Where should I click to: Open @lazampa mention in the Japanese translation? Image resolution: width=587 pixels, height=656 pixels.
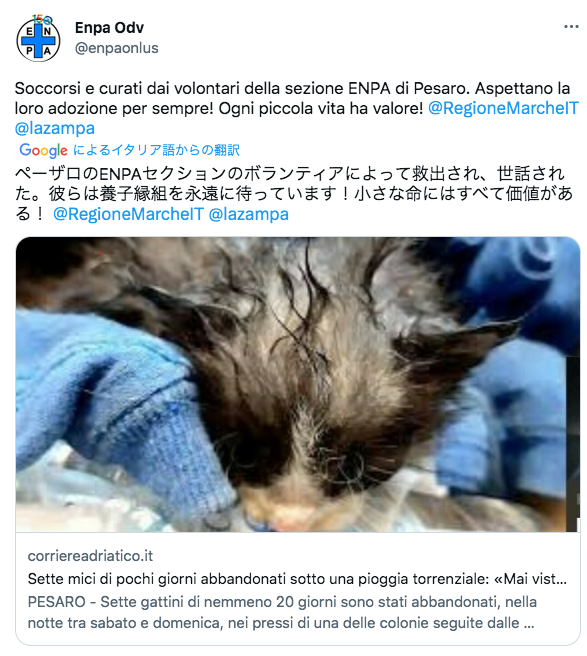coord(249,214)
